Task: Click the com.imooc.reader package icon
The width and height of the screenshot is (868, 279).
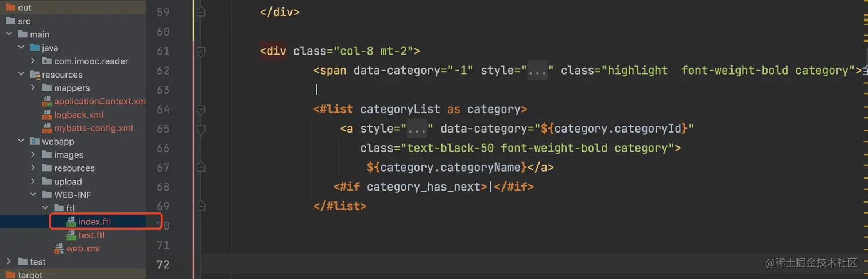Action: (47, 61)
